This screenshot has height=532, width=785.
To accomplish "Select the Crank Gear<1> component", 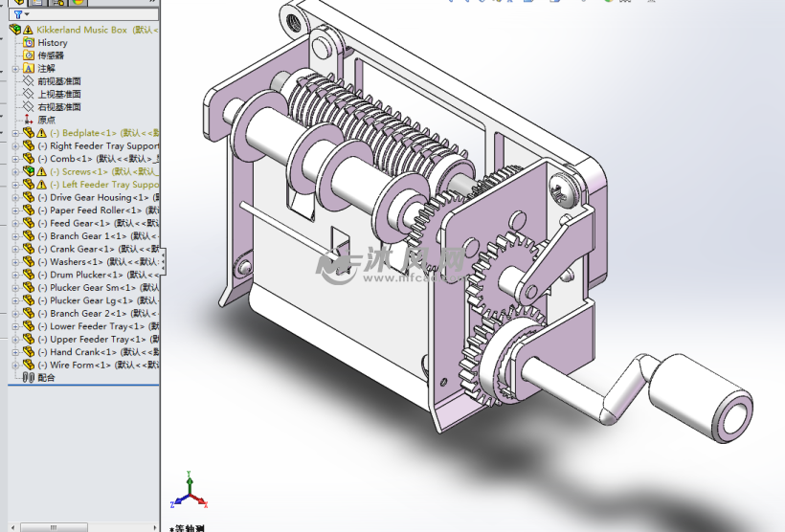I will tap(81, 249).
